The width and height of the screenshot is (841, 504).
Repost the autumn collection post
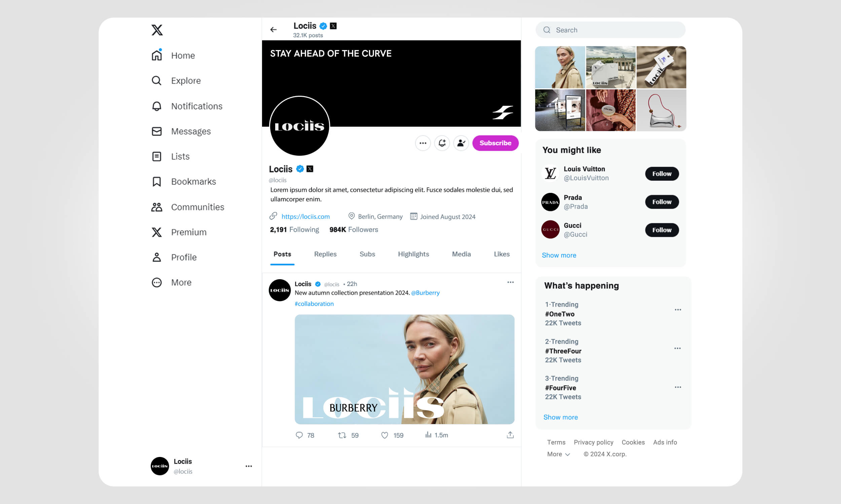tap(342, 435)
